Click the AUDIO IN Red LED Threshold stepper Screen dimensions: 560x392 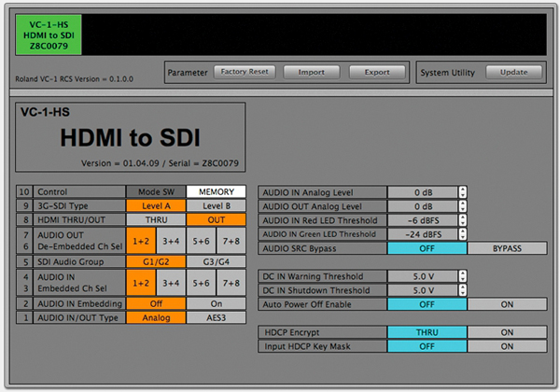463,220
